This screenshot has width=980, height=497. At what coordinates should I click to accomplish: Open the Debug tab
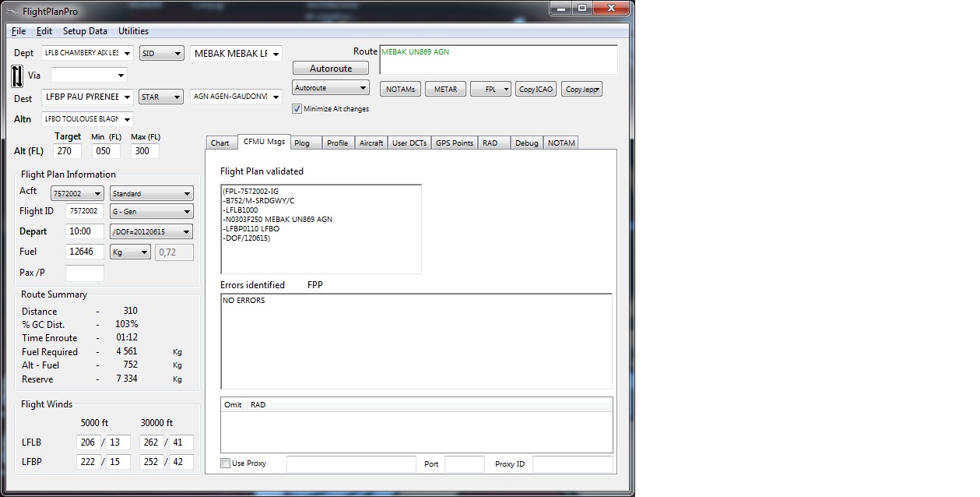pos(527,143)
